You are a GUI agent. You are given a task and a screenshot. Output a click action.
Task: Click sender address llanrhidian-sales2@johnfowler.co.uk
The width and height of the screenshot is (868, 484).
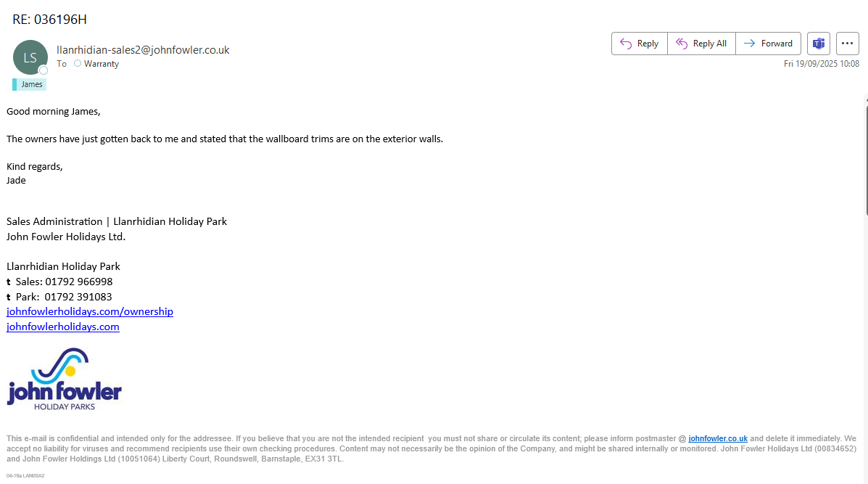pyautogui.click(x=143, y=50)
